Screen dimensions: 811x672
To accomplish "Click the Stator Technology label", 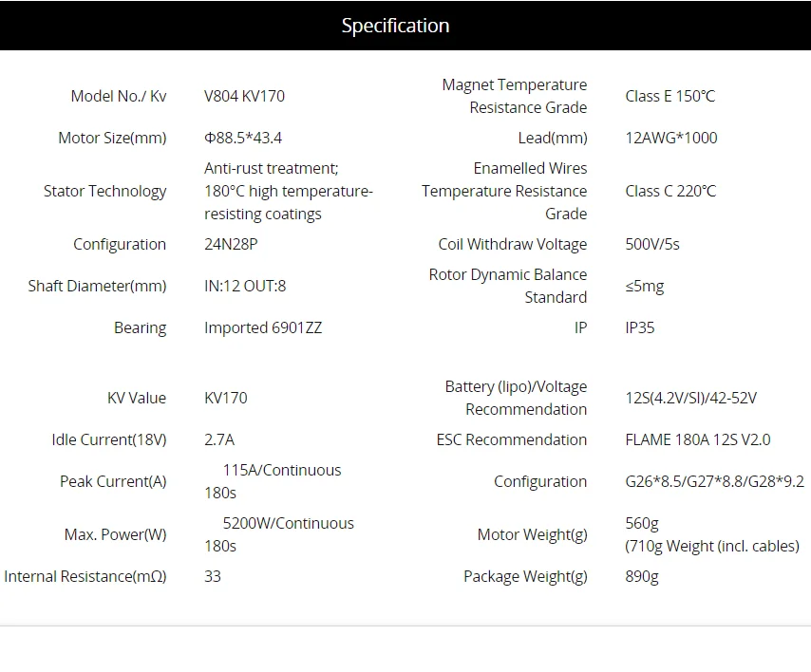I will pyautogui.click(x=105, y=192).
